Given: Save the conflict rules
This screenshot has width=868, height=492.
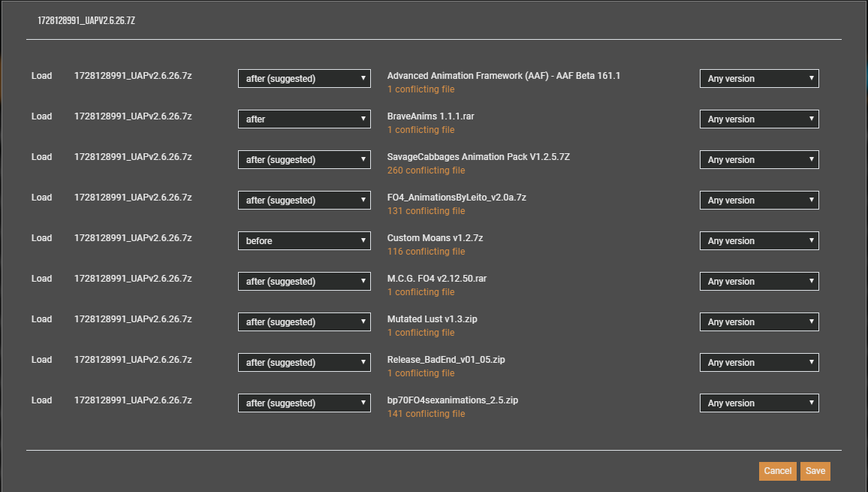Looking at the screenshot, I should 815,471.
